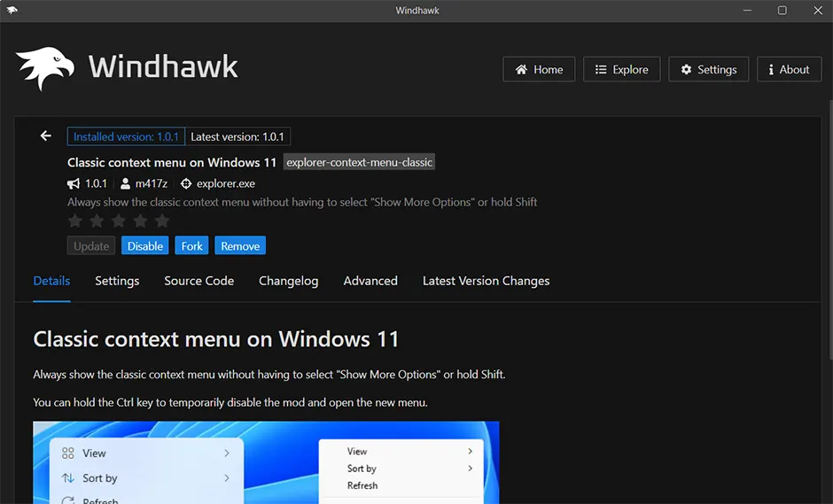Close the Windhawk window
This screenshot has width=833, height=504.
[x=818, y=10]
